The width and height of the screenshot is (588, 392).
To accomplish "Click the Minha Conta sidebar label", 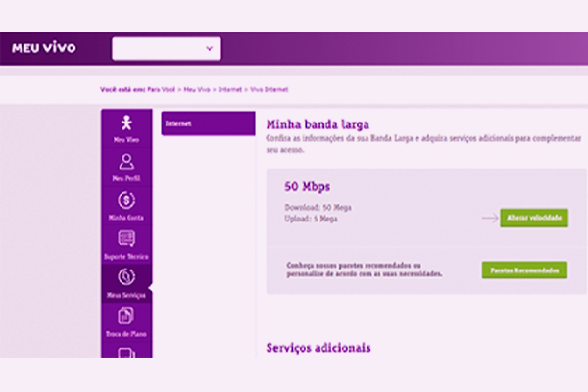I will tap(126, 218).
